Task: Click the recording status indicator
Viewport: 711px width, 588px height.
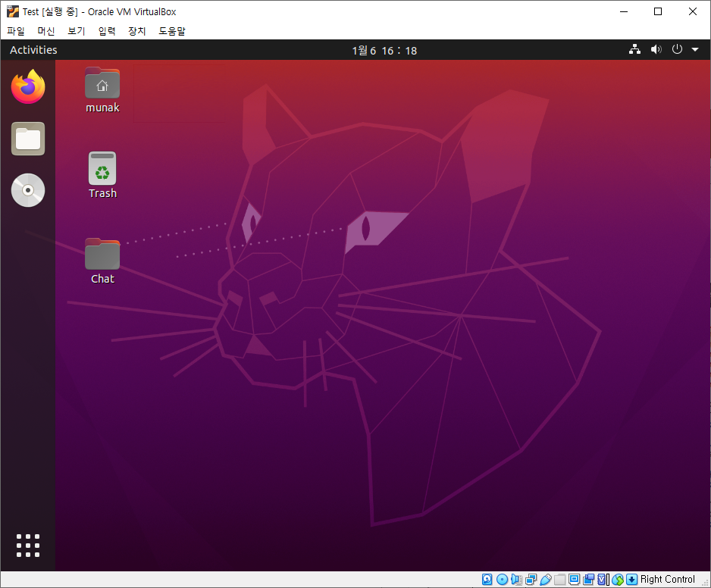Action: (588, 580)
